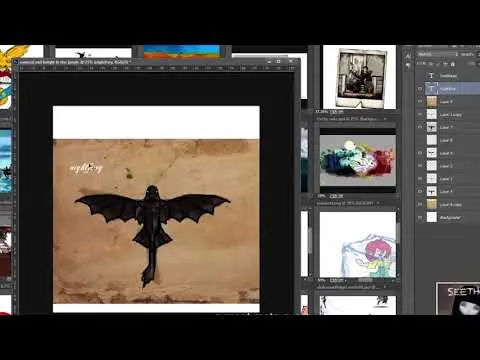The height and width of the screenshot is (360, 480).
Task: Click the black dragon on canvas
Action: tap(152, 236)
